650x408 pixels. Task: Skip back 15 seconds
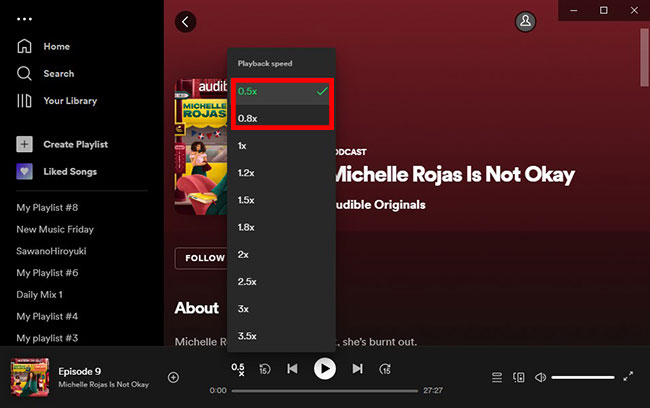pos(264,369)
